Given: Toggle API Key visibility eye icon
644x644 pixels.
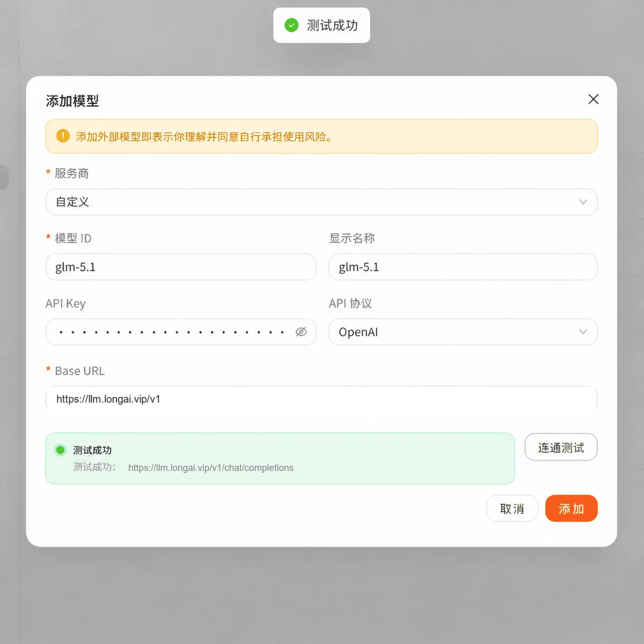Looking at the screenshot, I should click(301, 332).
